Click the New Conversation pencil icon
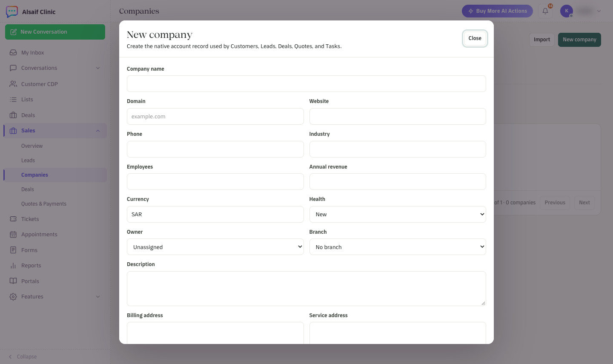Viewport: 613px width, 364px height. (x=14, y=32)
